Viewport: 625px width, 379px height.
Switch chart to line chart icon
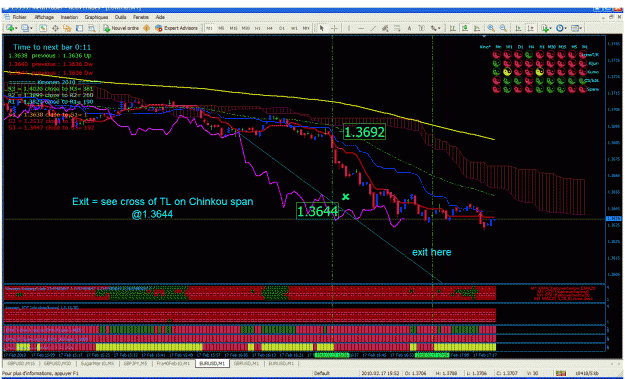click(x=477, y=28)
